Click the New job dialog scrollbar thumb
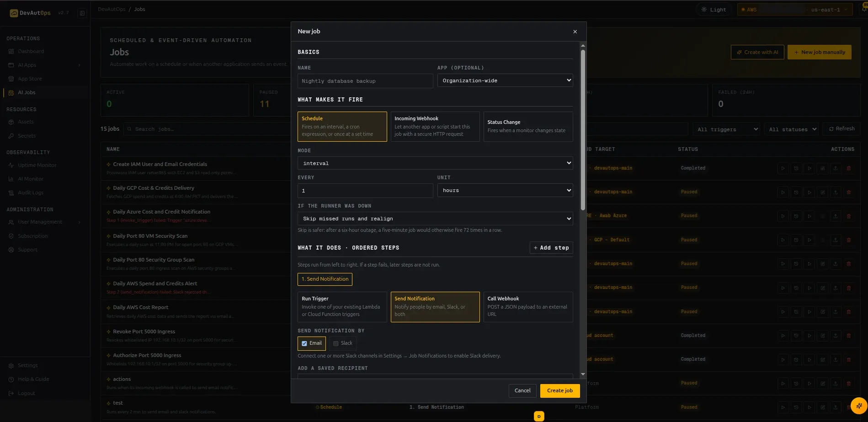 tap(583, 130)
